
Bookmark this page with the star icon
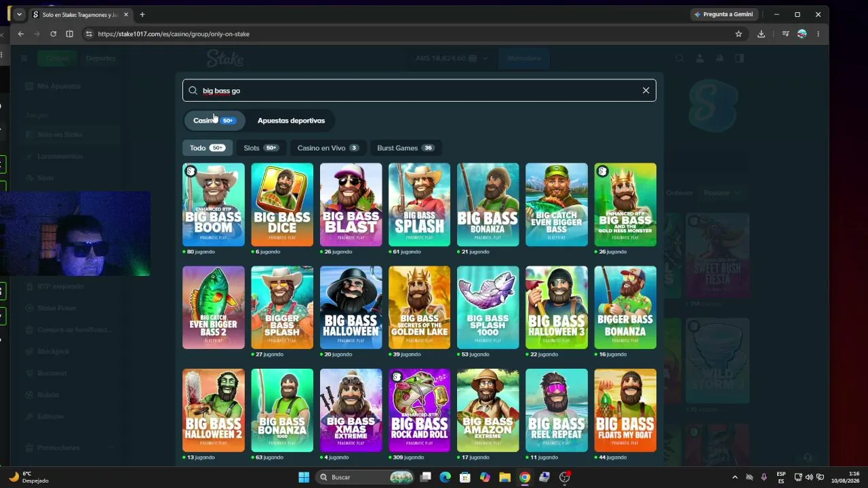pyautogui.click(x=738, y=34)
